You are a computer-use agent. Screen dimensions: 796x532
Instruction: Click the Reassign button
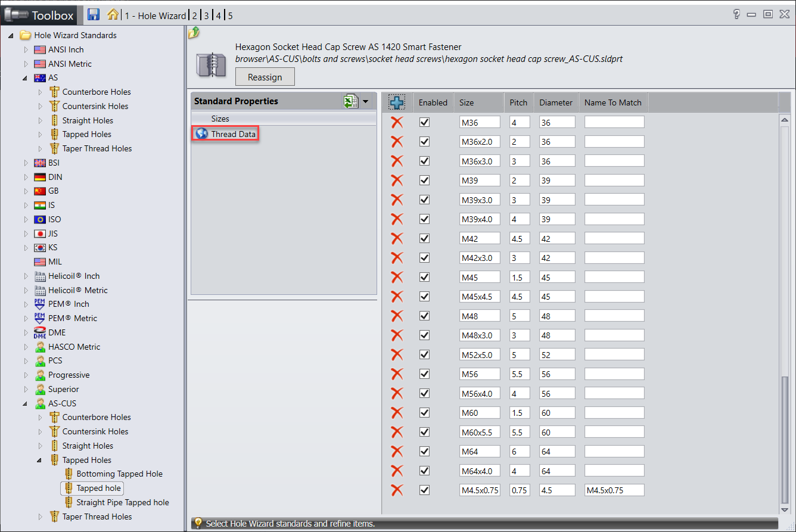pos(265,77)
